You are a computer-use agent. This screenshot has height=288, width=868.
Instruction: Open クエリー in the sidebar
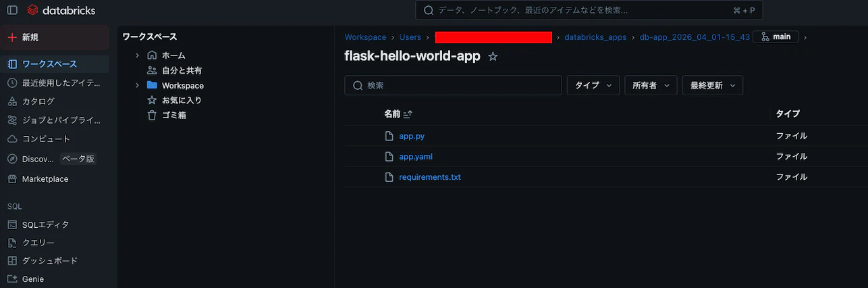pos(55,243)
